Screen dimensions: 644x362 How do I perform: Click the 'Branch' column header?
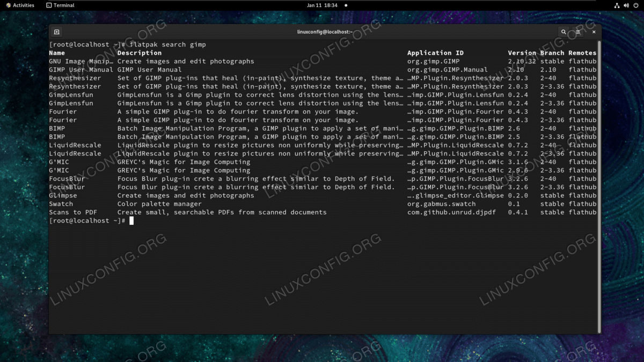(552, 53)
